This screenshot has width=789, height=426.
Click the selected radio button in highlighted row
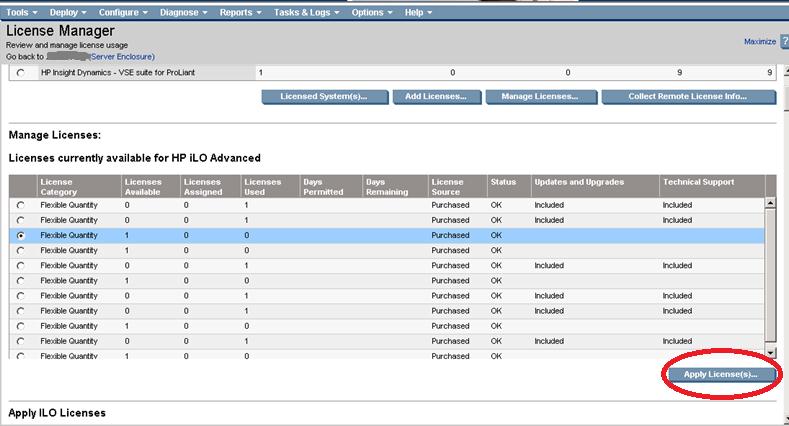point(21,235)
